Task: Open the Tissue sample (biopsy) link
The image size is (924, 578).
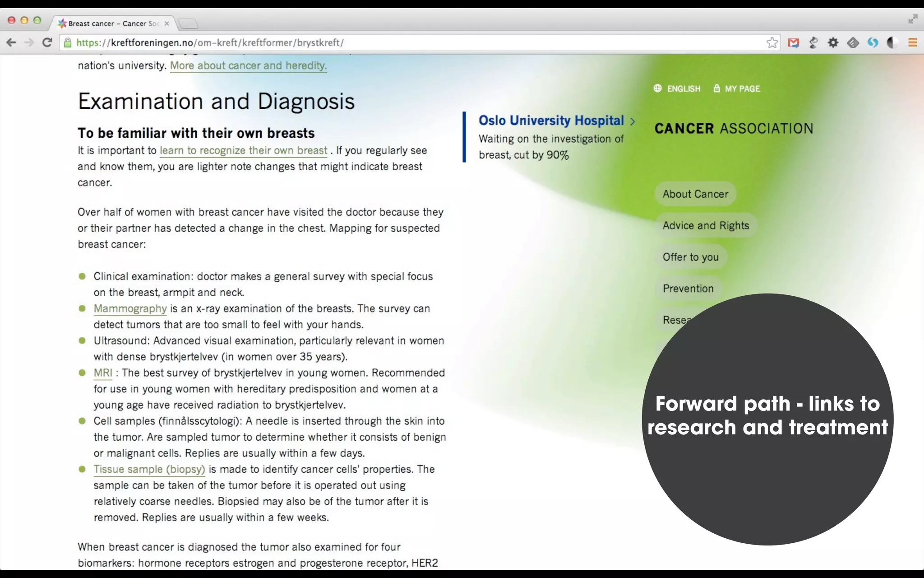Action: click(x=149, y=470)
